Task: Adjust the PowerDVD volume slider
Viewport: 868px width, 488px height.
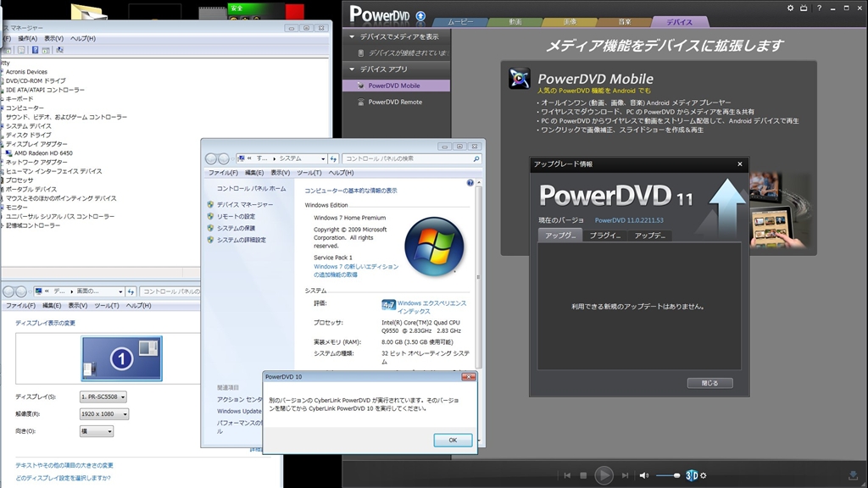Action: pyautogui.click(x=669, y=475)
